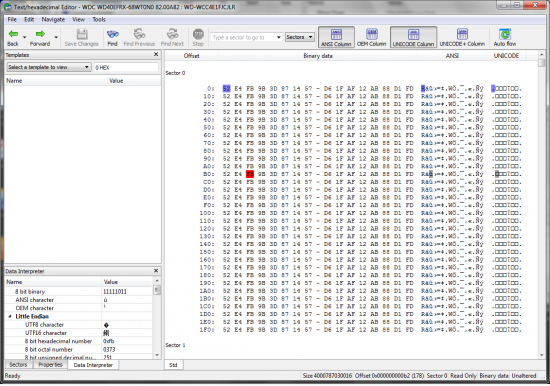550x386 pixels.
Task: Toggle the ANSI Column button
Action: click(336, 37)
